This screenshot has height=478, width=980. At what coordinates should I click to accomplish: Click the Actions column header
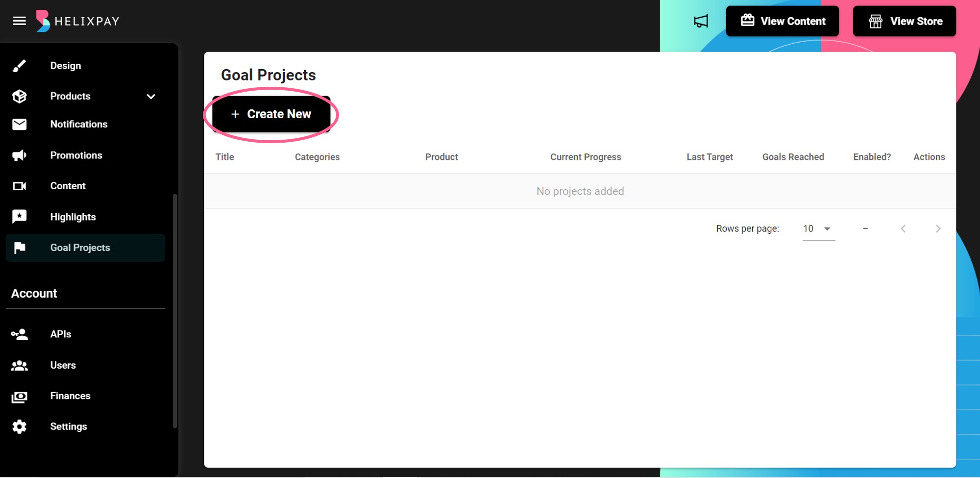click(929, 157)
